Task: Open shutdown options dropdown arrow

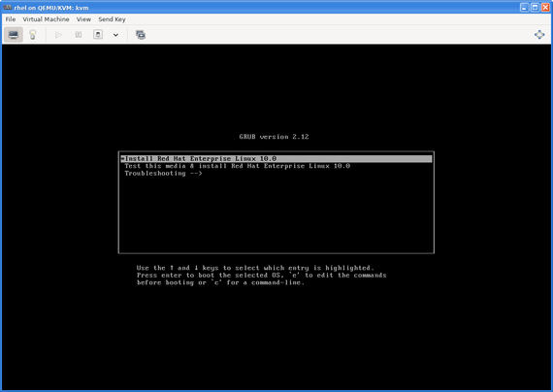Action: 115,35
